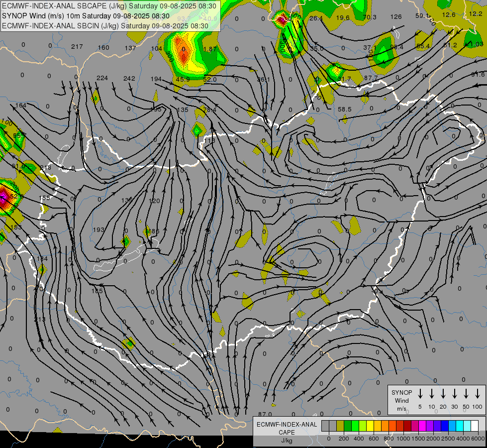Click the map value 185
The width and height of the screenshot is (487, 448).
97,291
